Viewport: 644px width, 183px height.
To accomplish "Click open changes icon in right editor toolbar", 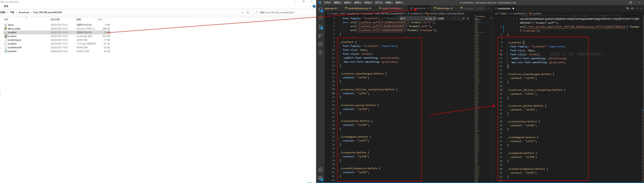I will 628,8.
